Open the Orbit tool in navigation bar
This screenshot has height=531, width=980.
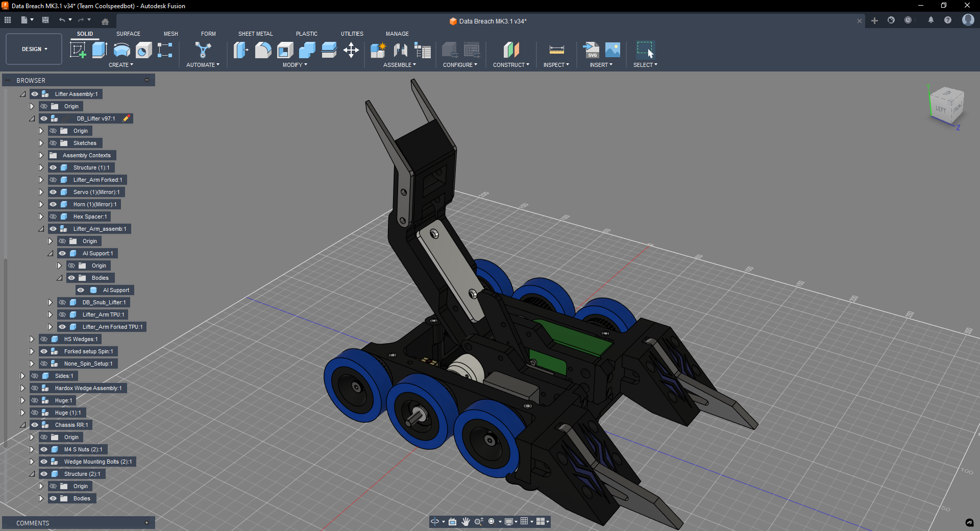(435, 521)
